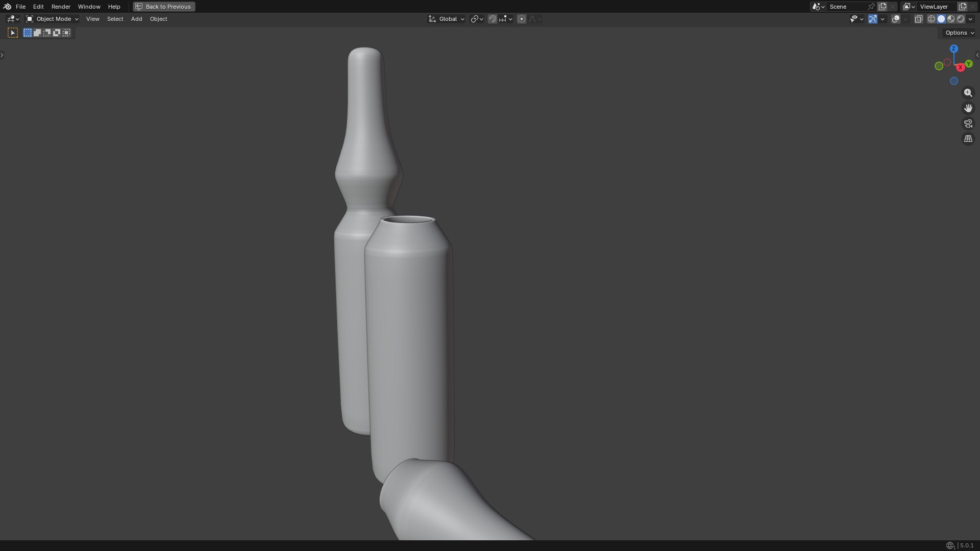The height and width of the screenshot is (551, 980).
Task: Open the editor type dropdown
Action: click(13, 19)
